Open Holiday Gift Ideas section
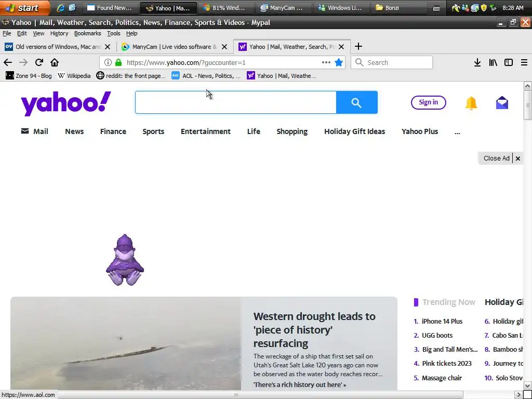532x399 pixels. click(x=354, y=131)
